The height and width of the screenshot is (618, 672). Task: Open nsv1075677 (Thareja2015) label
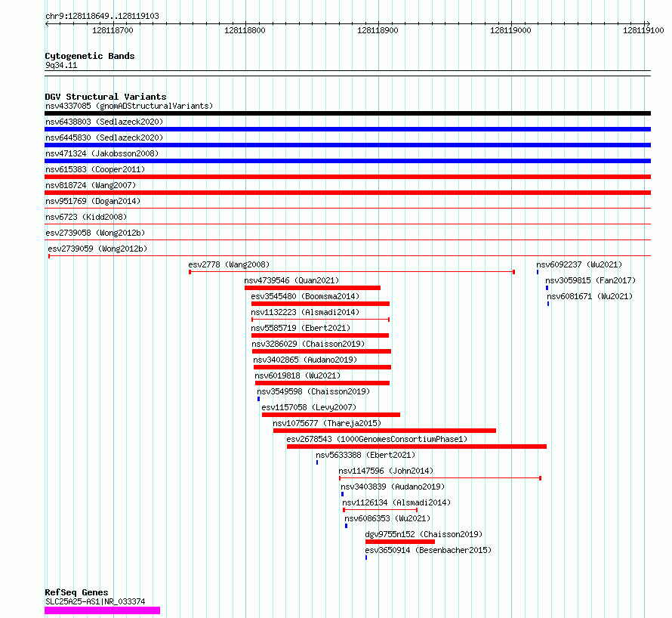pos(327,423)
